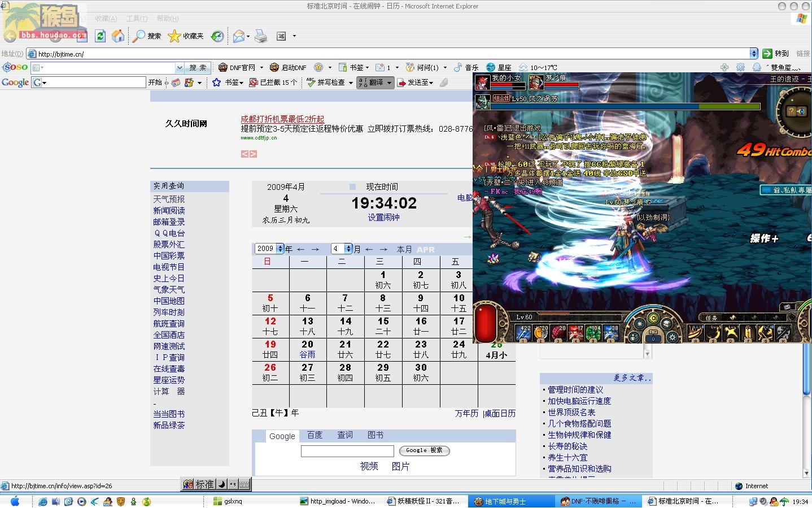
Task: Switch to the 查词 search tab
Action: (x=345, y=435)
